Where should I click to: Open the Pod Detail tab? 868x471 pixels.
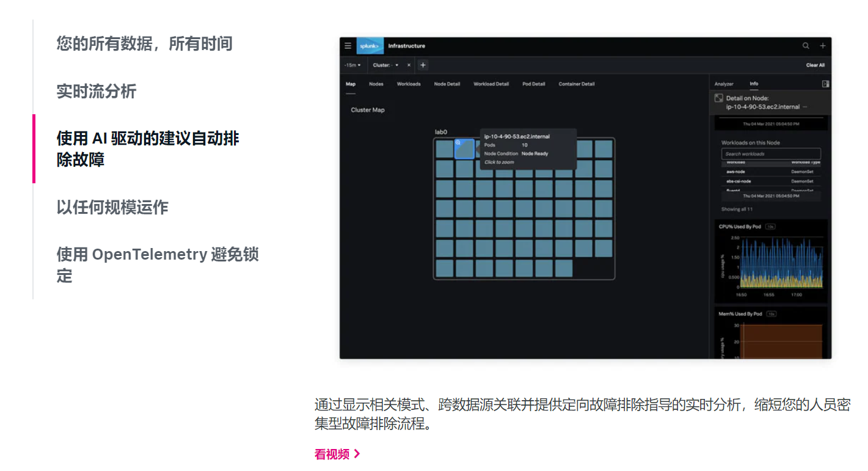533,84
